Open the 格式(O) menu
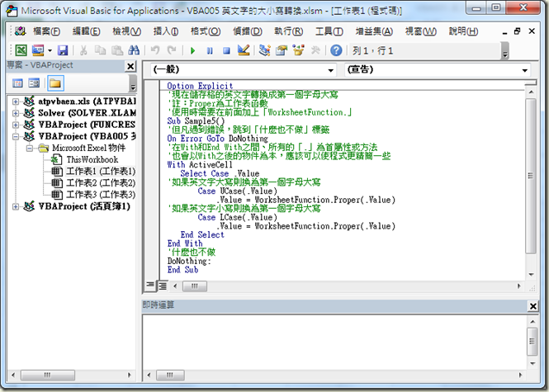 pyautogui.click(x=206, y=31)
